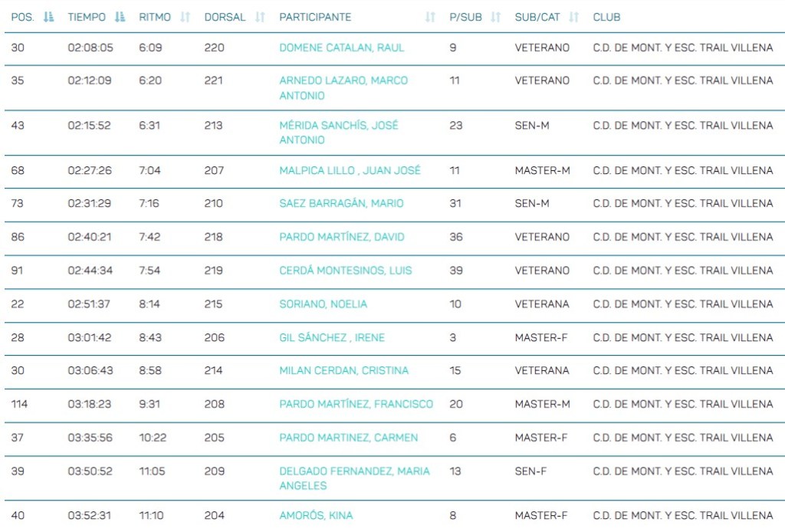Sort results using the RITMO arrows icon
The width and height of the screenshot is (785, 532).
(185, 17)
